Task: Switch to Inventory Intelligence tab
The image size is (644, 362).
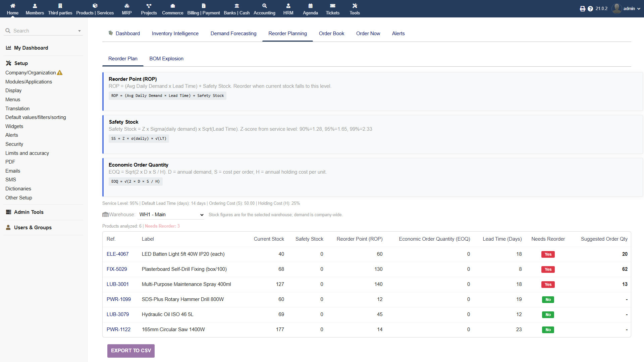Action: point(175,34)
